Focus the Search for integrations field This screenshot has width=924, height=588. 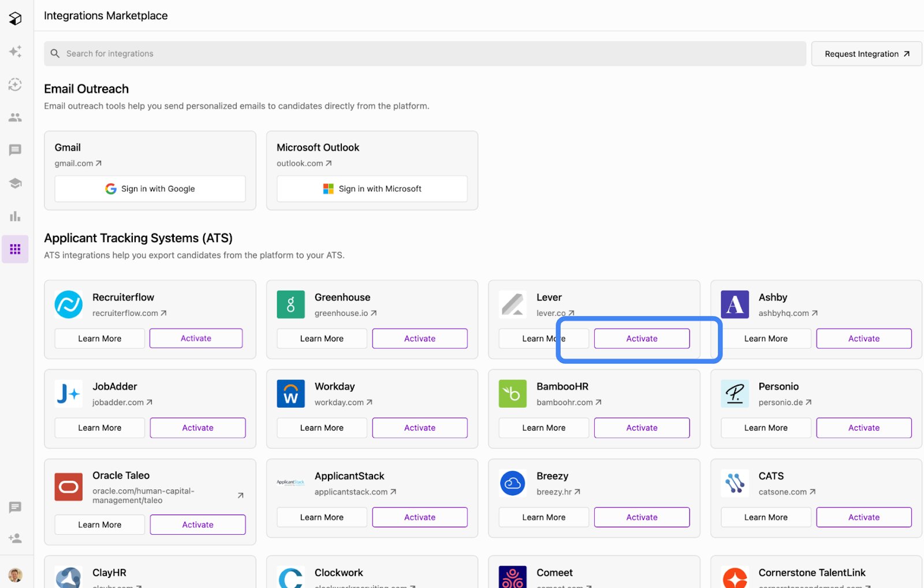tap(425, 54)
